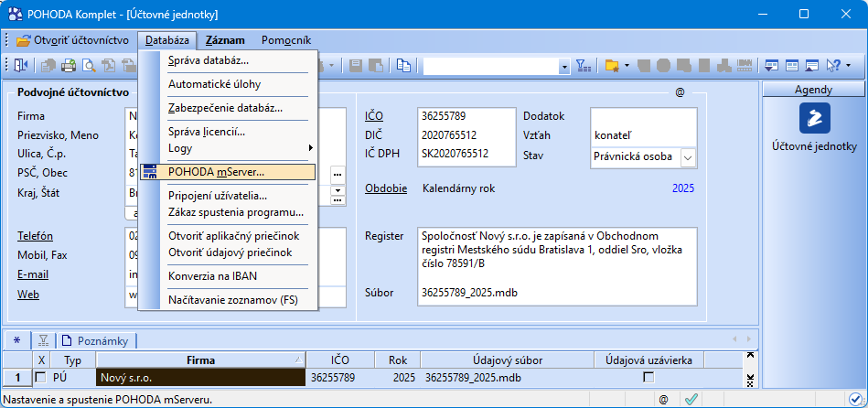868x408 pixels.
Task: Open the Záznam menu
Action: tap(225, 40)
